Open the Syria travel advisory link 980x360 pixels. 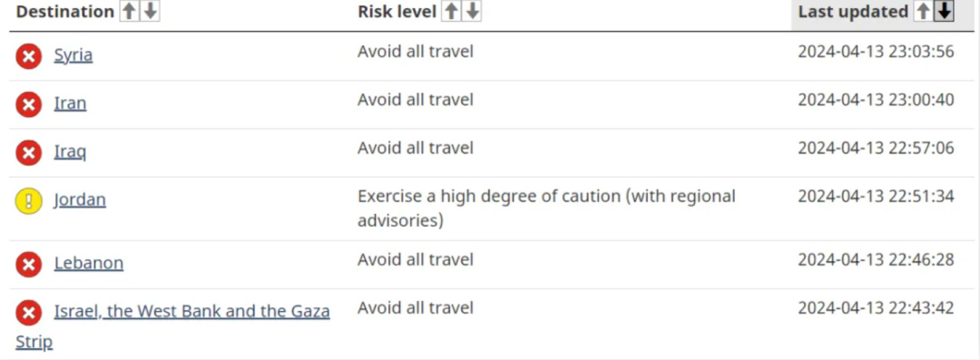coord(73,55)
